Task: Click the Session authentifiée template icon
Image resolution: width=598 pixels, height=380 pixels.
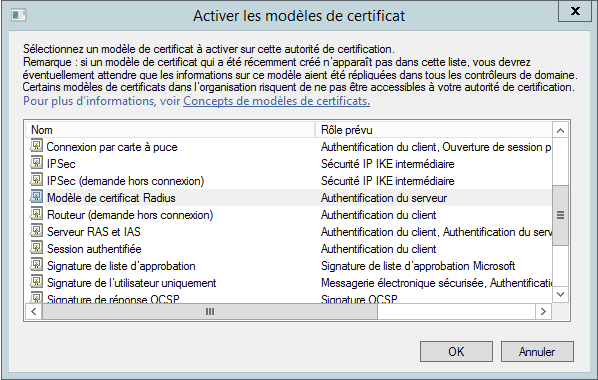Action: click(36, 248)
